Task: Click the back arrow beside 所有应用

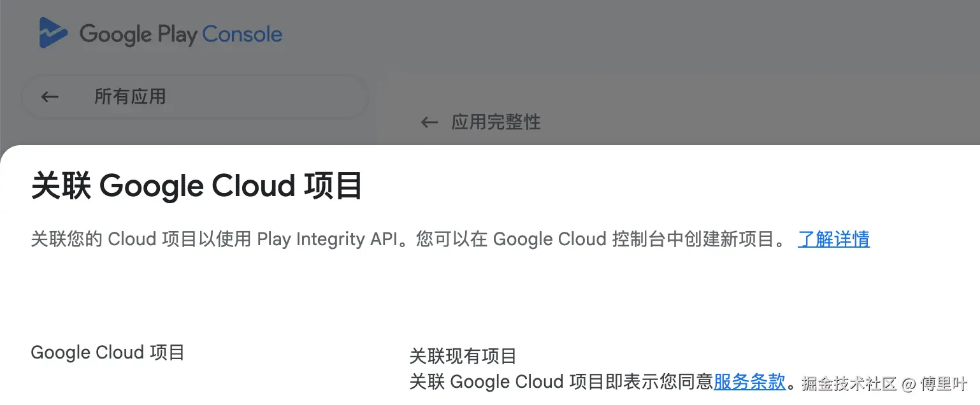Action: pyautogui.click(x=50, y=97)
